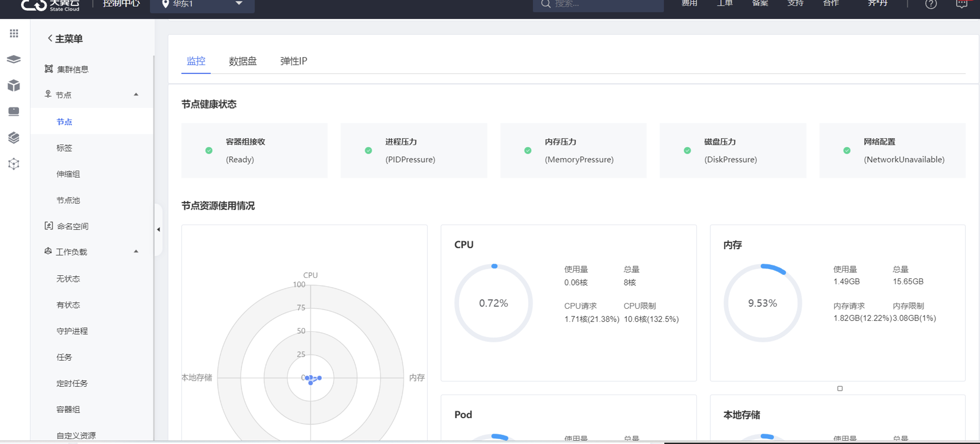Viewport: 980px width, 444px height.
Task: Open the 华东1 region dropdown
Action: [x=202, y=4]
